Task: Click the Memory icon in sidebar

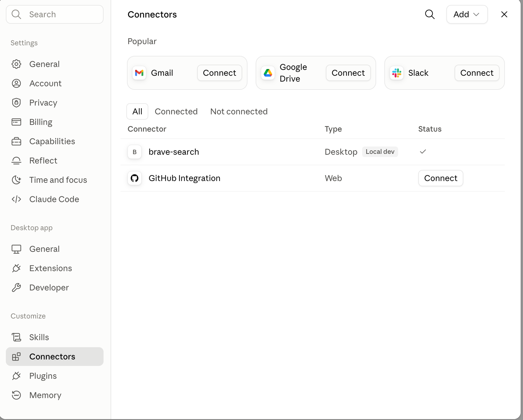Action: (x=16, y=395)
